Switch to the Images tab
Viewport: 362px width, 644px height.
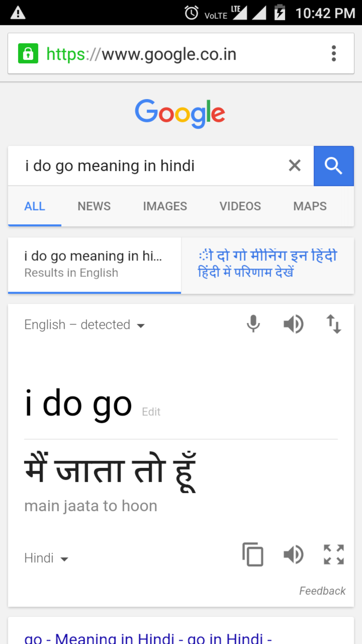165,206
